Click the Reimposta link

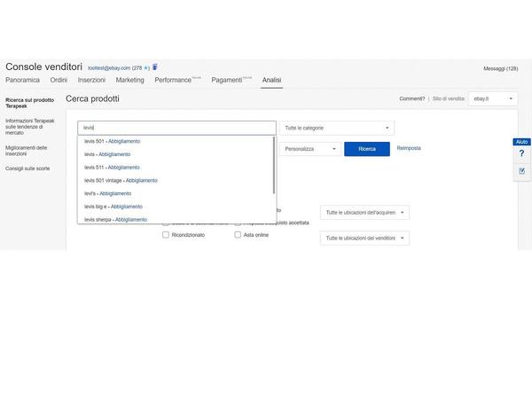[x=409, y=148]
